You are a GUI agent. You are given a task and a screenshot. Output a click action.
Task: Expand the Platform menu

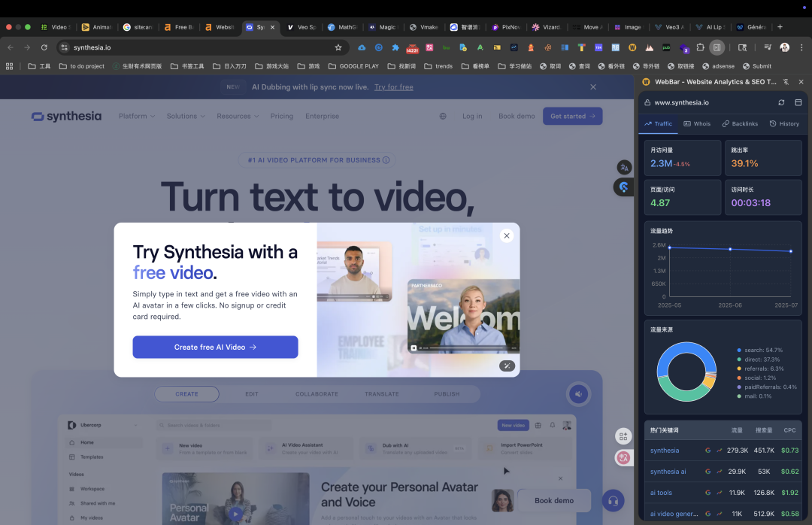pyautogui.click(x=137, y=116)
